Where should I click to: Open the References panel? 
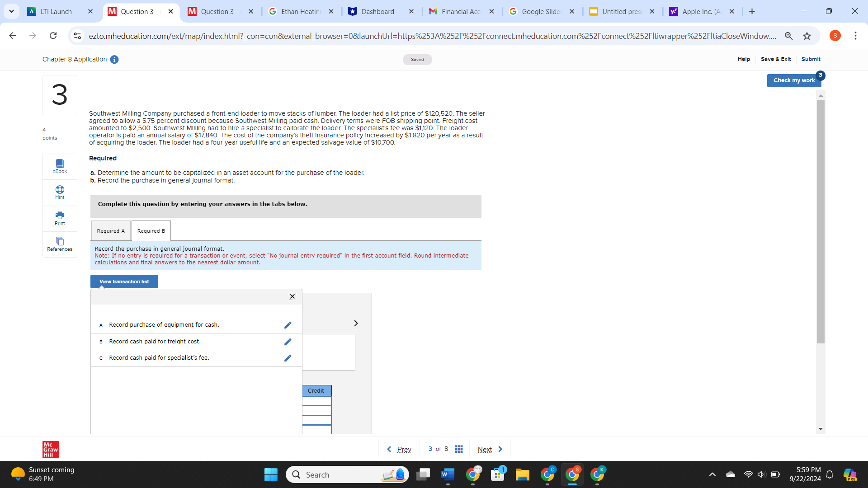[59, 244]
